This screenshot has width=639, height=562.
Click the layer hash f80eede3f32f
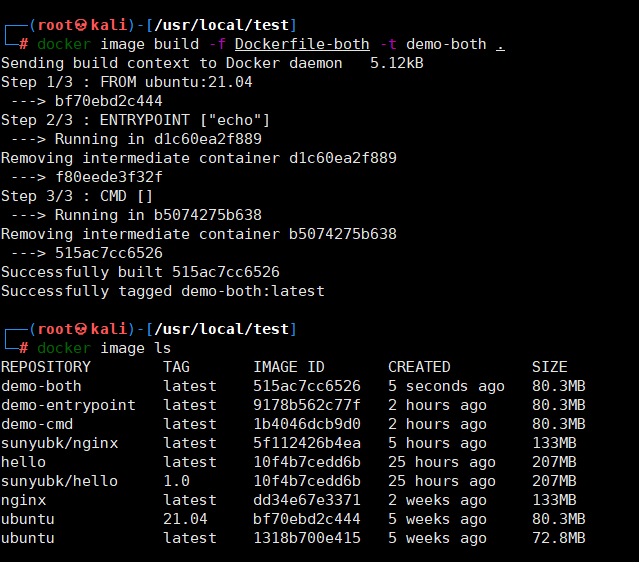108,177
